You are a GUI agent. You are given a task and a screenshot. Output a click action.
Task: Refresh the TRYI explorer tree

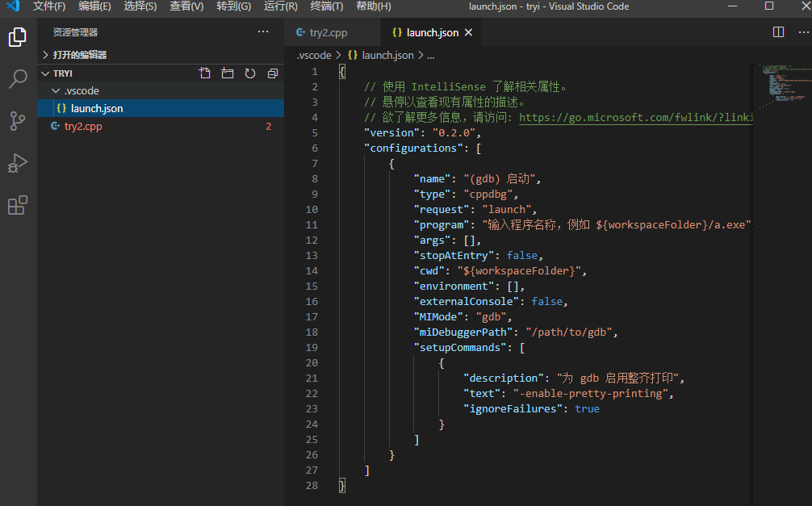click(250, 73)
